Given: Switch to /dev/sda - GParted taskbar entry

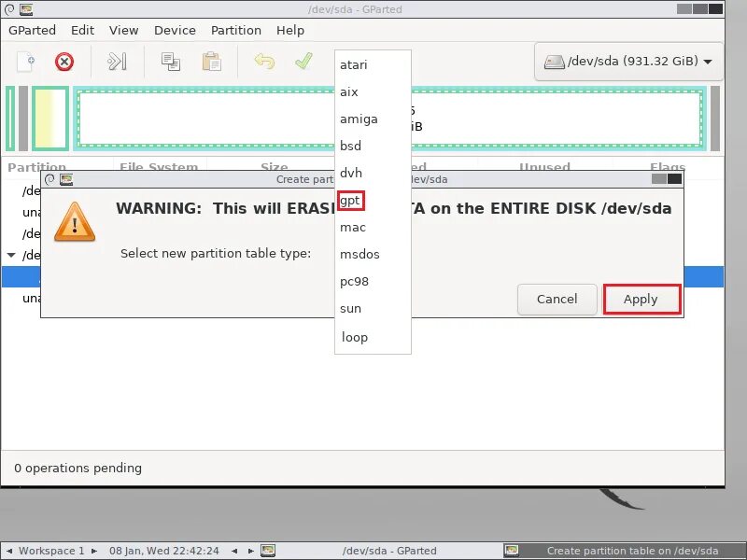Looking at the screenshot, I should coord(381,551).
